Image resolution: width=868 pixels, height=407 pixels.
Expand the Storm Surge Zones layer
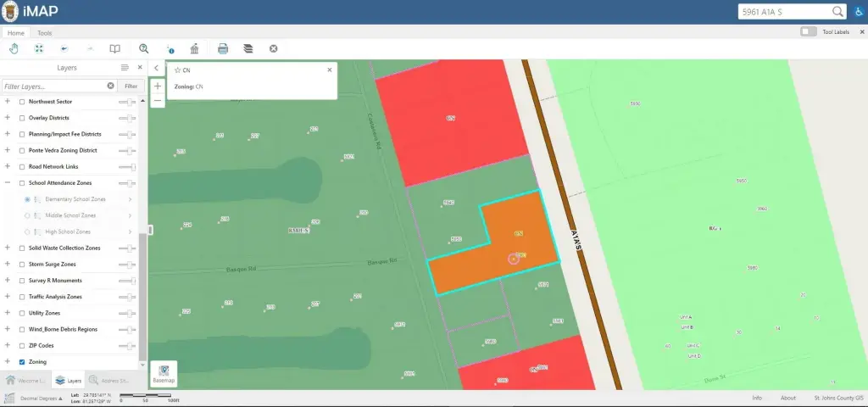pos(8,265)
